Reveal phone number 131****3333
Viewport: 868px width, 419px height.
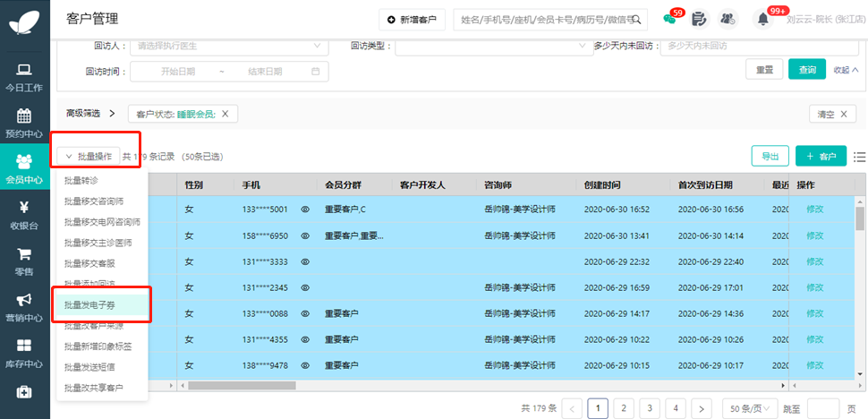coord(305,261)
